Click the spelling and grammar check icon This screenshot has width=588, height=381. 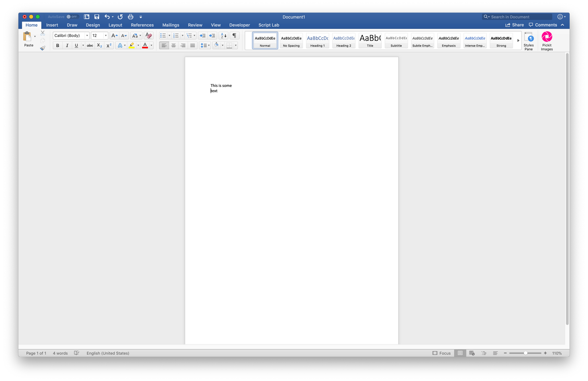coord(76,353)
